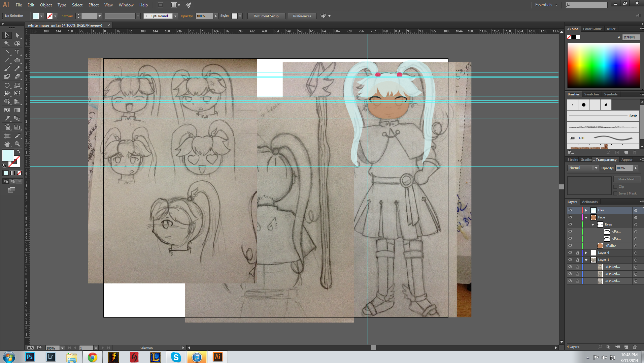Image resolution: width=644 pixels, height=363 pixels.
Task: Enable the Invert Mask checkbox
Action: 615,193
